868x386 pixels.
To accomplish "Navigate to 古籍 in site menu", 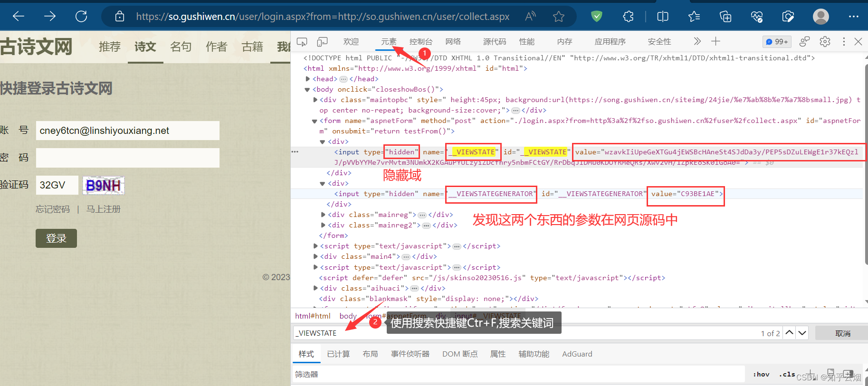I will coord(252,47).
